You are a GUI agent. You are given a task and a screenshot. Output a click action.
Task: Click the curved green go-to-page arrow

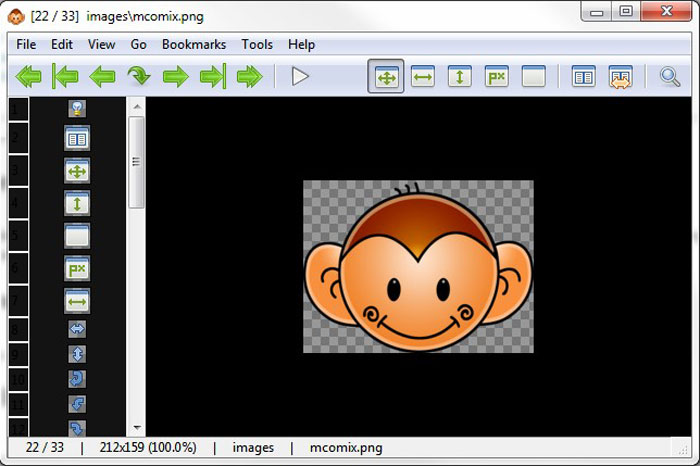point(139,76)
